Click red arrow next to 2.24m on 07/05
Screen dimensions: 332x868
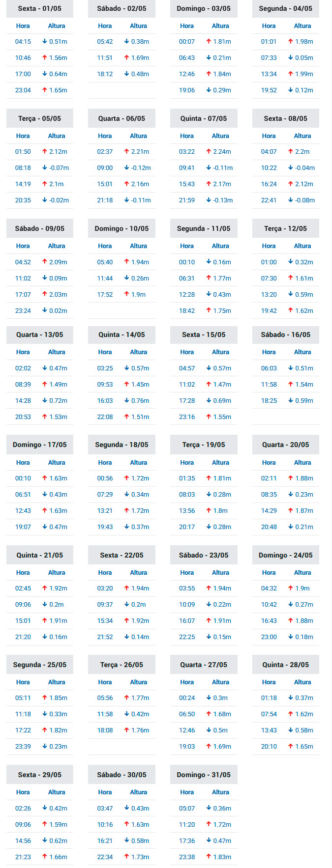click(x=209, y=152)
